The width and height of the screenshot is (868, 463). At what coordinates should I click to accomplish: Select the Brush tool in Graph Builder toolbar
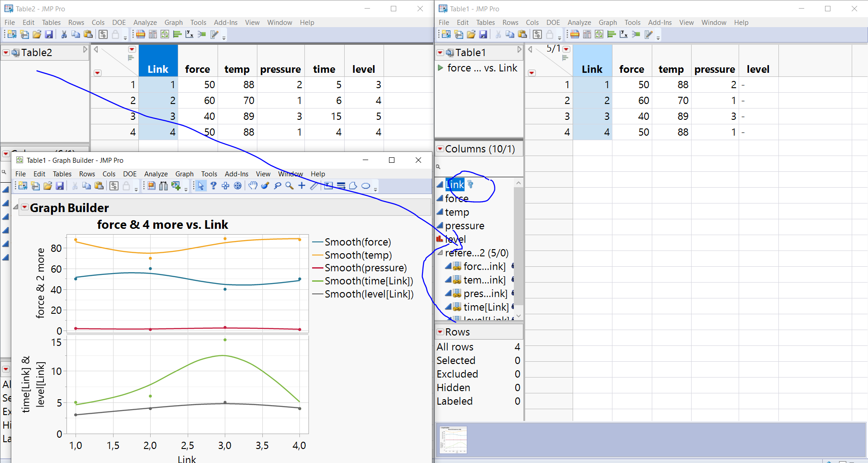(265, 185)
